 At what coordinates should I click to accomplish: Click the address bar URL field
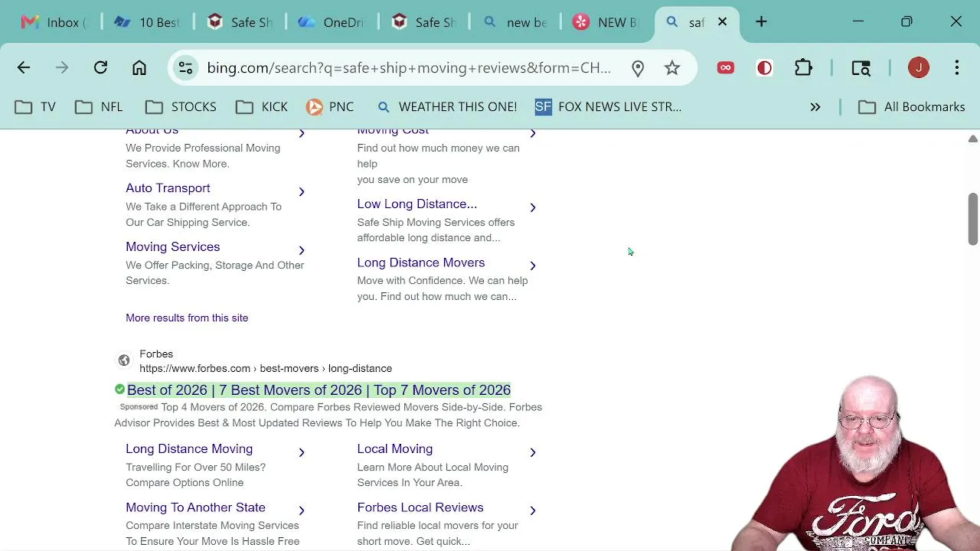coord(409,68)
